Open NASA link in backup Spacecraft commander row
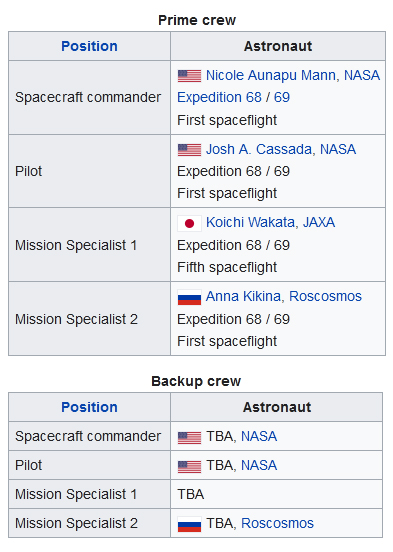 [259, 437]
